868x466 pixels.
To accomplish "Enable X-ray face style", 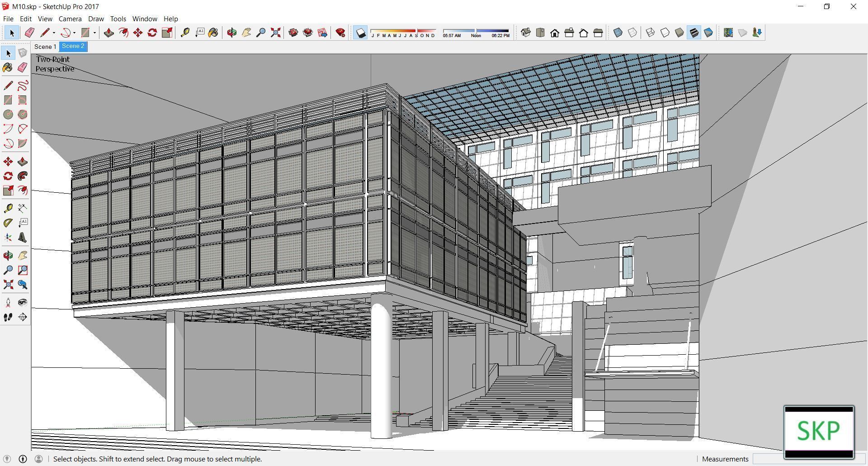I will click(x=618, y=32).
